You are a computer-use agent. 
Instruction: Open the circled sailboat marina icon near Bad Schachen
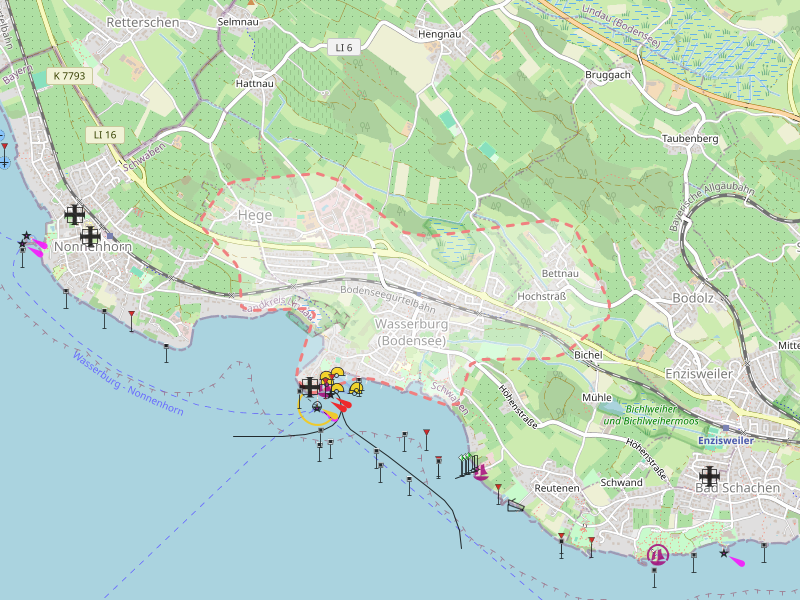(x=657, y=554)
